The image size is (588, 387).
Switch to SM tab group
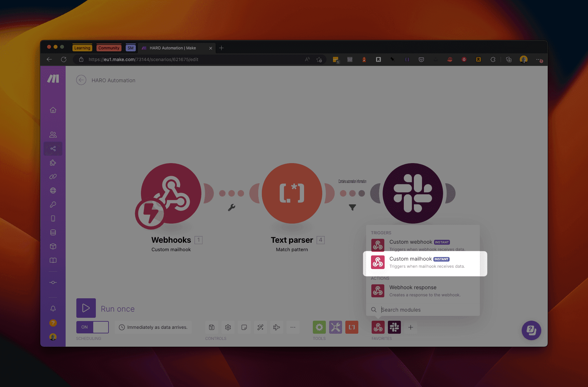coord(131,48)
